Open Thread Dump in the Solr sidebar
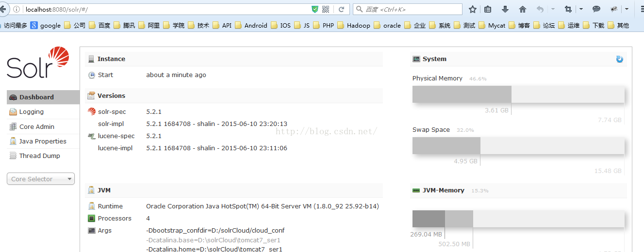This screenshot has width=644, height=252. 43,156
